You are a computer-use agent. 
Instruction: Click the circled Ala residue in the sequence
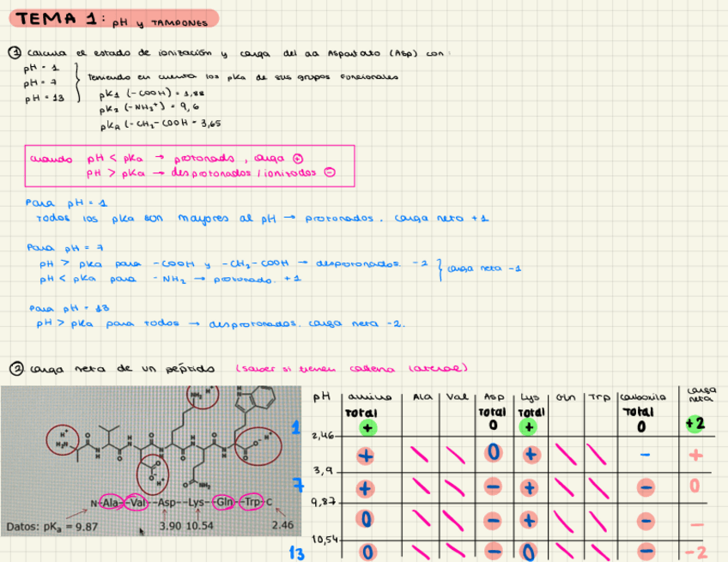click(x=109, y=503)
